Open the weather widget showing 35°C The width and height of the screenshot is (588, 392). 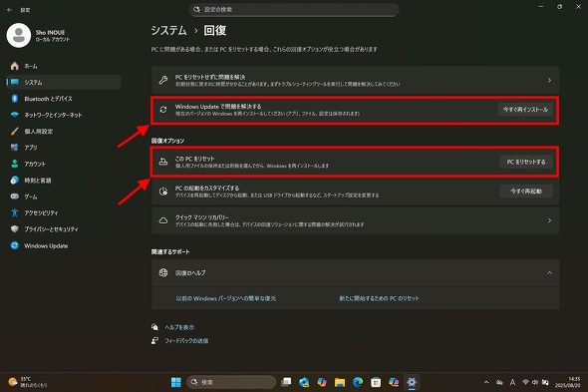click(29, 382)
